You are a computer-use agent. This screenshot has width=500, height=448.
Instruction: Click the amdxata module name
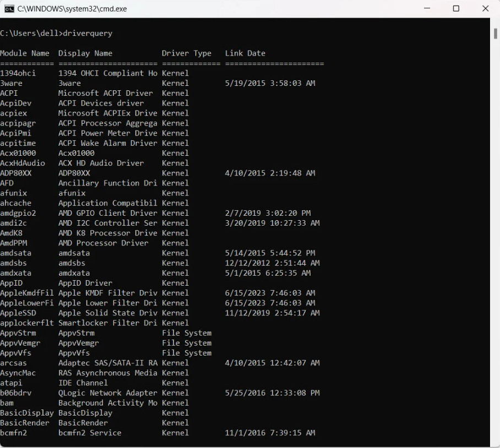[x=15, y=273]
